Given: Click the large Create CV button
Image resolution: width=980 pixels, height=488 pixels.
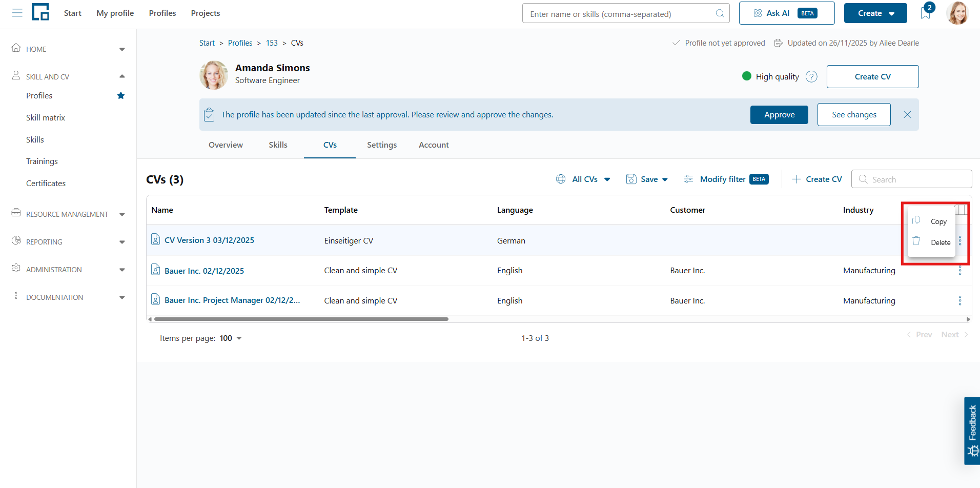Looking at the screenshot, I should tap(872, 77).
